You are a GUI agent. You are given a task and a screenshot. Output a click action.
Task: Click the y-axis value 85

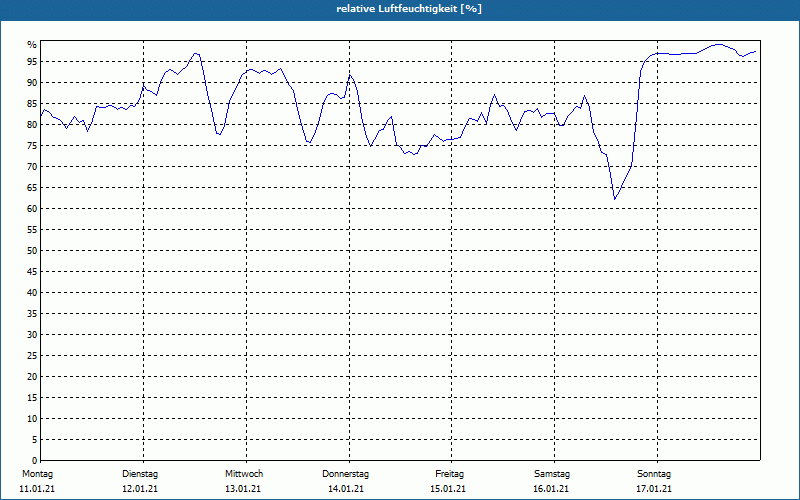point(32,104)
